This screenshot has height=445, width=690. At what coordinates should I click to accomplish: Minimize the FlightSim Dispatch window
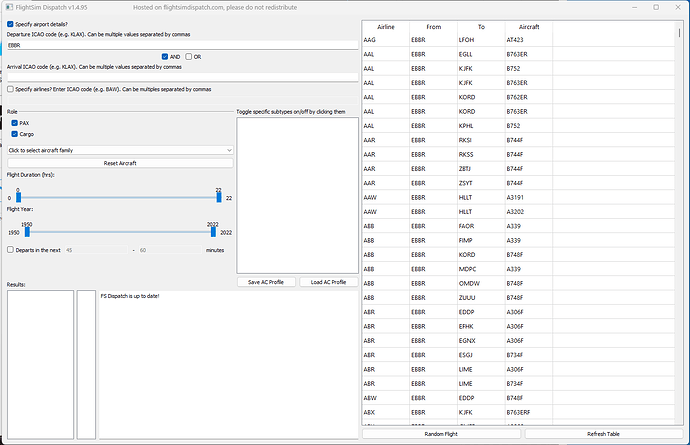[x=635, y=7]
